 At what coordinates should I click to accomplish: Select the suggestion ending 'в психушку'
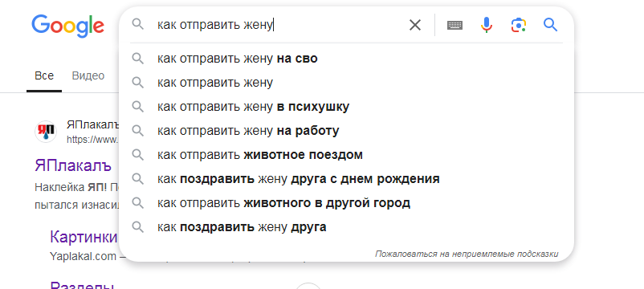tap(346, 107)
